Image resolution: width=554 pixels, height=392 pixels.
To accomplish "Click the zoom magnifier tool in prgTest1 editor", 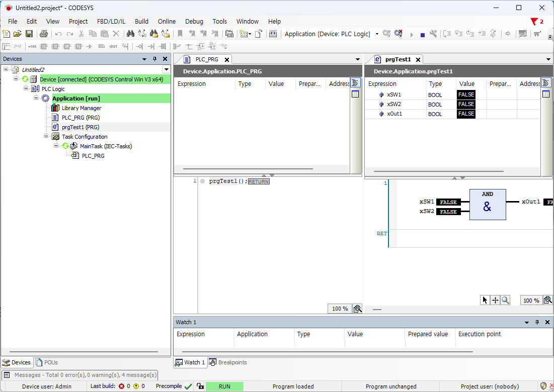I will point(505,300).
